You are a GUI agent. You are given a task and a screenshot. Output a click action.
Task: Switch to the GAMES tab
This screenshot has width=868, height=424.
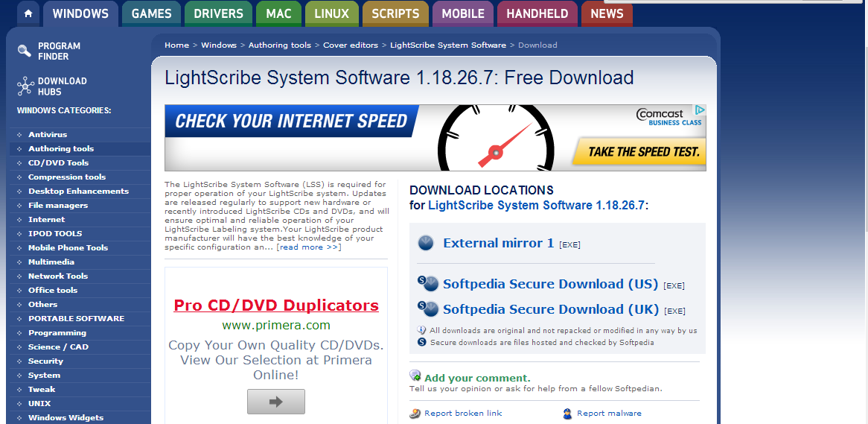[x=151, y=14]
